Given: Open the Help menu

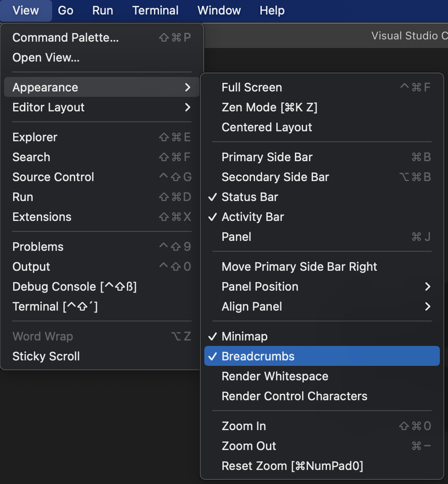Looking at the screenshot, I should coord(272,10).
